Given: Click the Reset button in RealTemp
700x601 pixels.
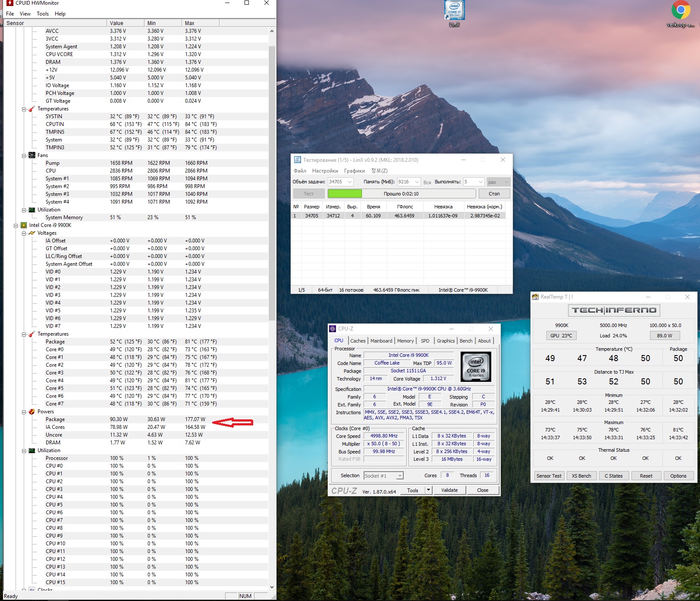Looking at the screenshot, I should (646, 476).
